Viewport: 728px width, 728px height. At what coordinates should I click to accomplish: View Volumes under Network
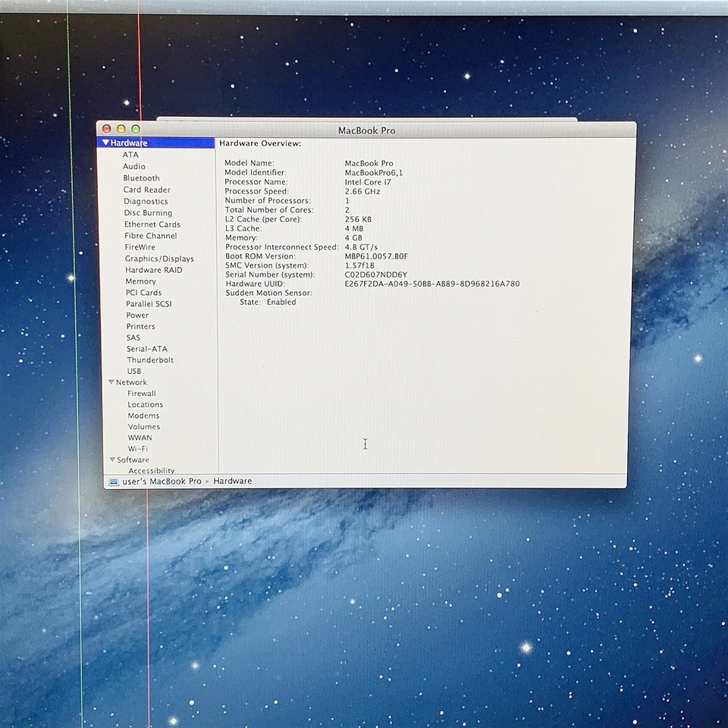(x=143, y=426)
